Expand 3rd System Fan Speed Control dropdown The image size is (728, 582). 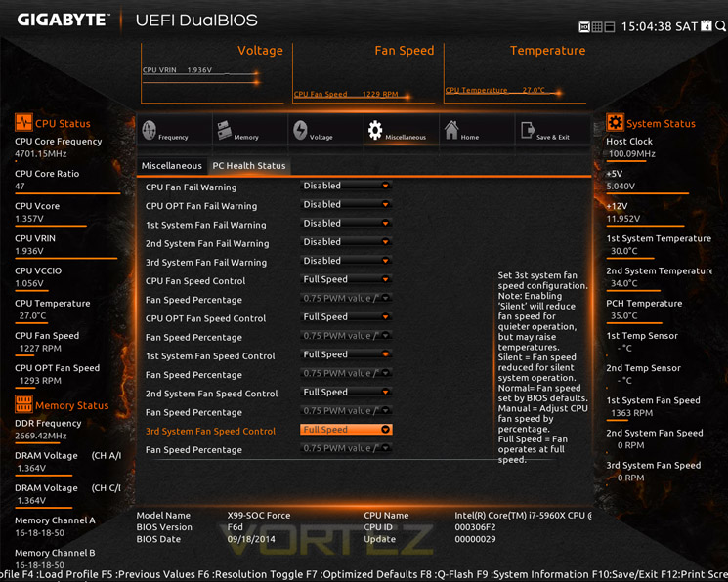coord(346,430)
